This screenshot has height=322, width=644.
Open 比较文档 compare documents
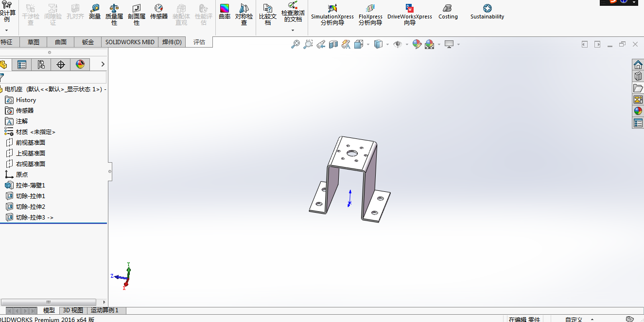268,15
